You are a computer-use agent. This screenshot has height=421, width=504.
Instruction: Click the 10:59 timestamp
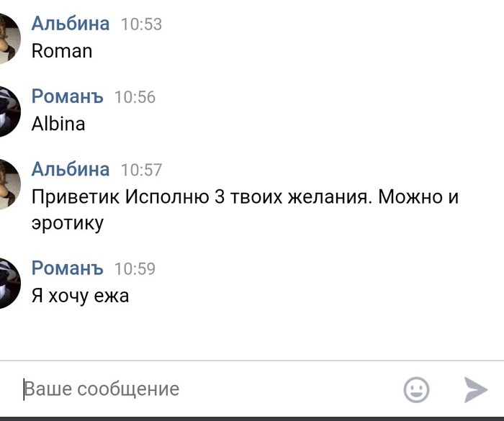135,269
